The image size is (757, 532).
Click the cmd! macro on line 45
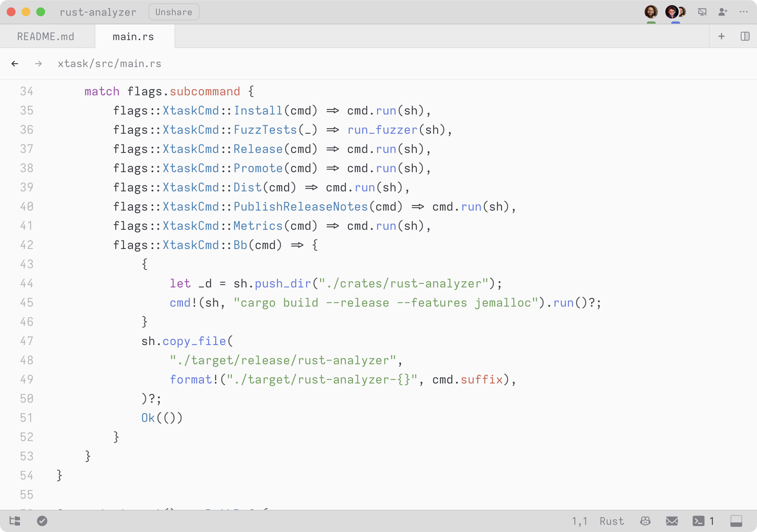tap(184, 303)
